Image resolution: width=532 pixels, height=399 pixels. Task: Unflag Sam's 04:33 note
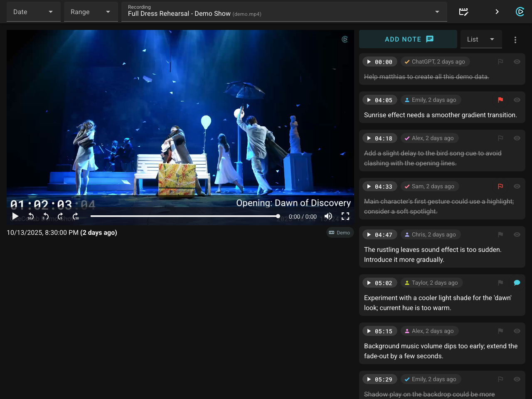pyautogui.click(x=500, y=186)
